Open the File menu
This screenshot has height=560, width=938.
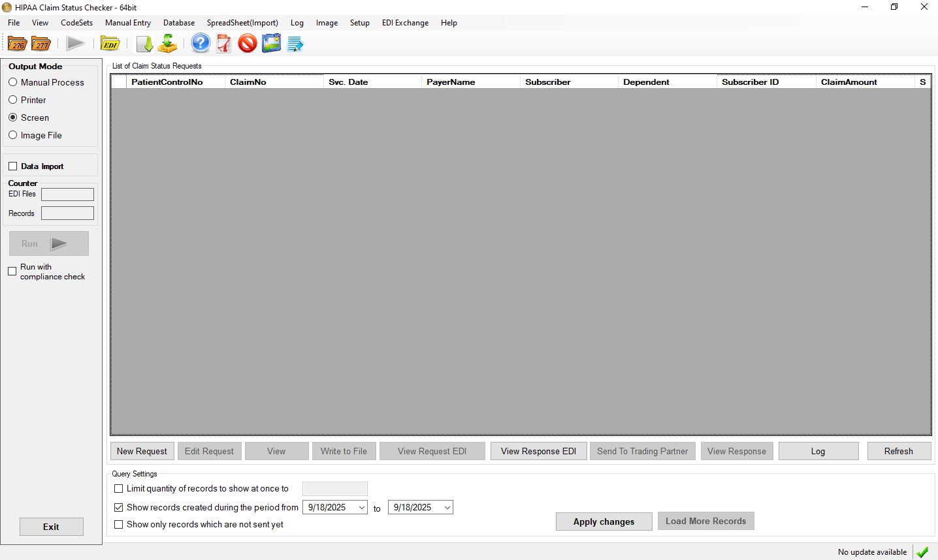14,22
